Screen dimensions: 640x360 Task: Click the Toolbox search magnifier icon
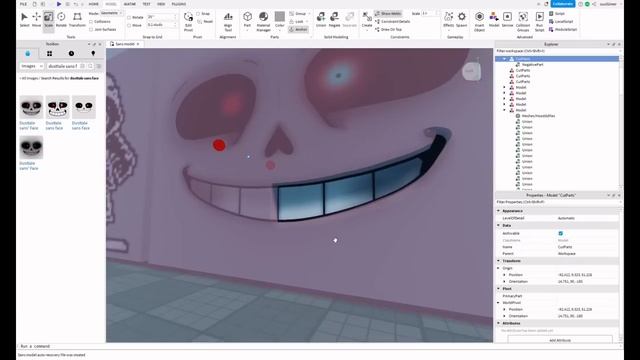90,66
